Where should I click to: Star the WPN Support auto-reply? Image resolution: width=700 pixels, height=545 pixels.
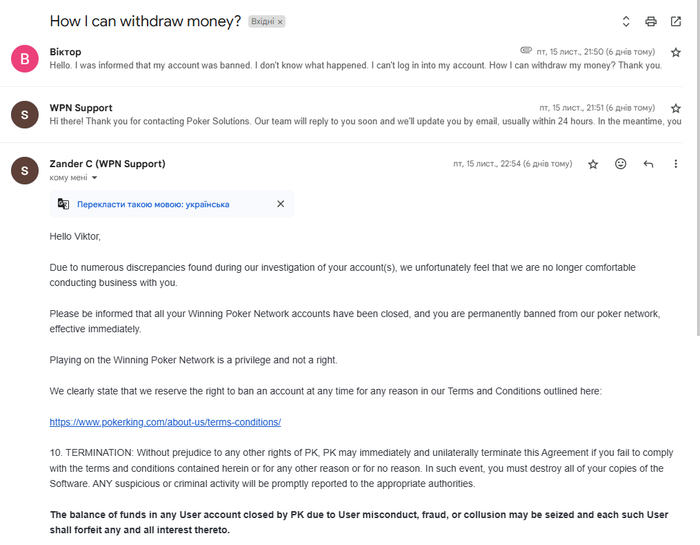tap(676, 108)
